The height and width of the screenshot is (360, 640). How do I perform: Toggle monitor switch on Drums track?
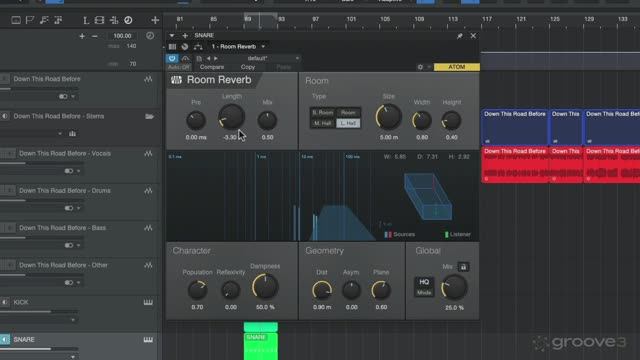click(x=69, y=208)
